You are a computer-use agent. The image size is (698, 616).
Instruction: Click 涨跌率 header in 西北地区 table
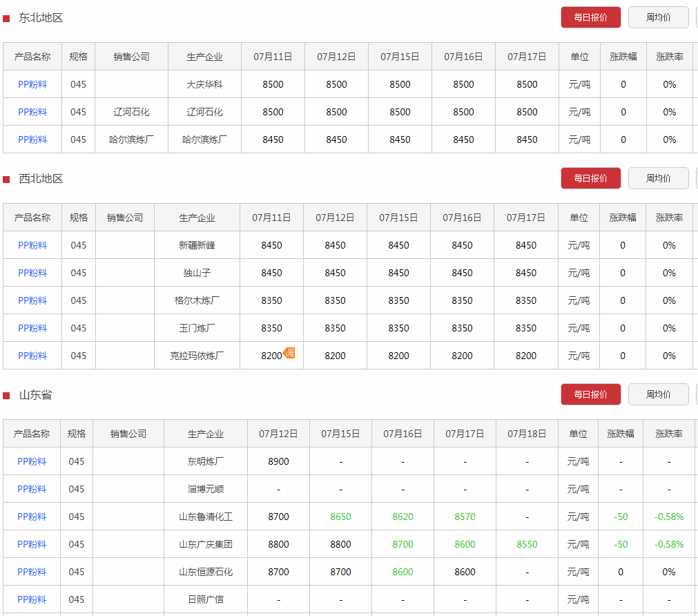[x=669, y=218]
